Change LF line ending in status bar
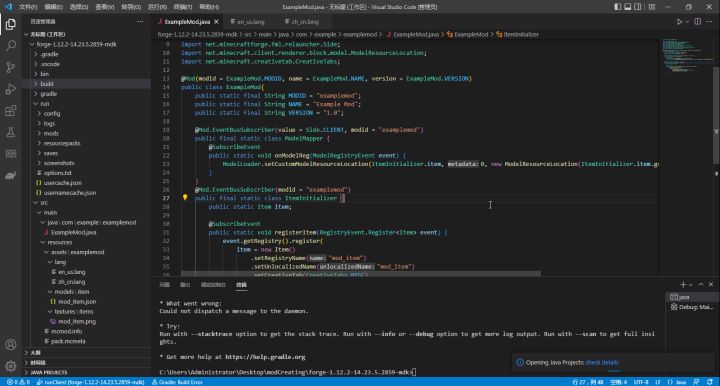 (658, 382)
